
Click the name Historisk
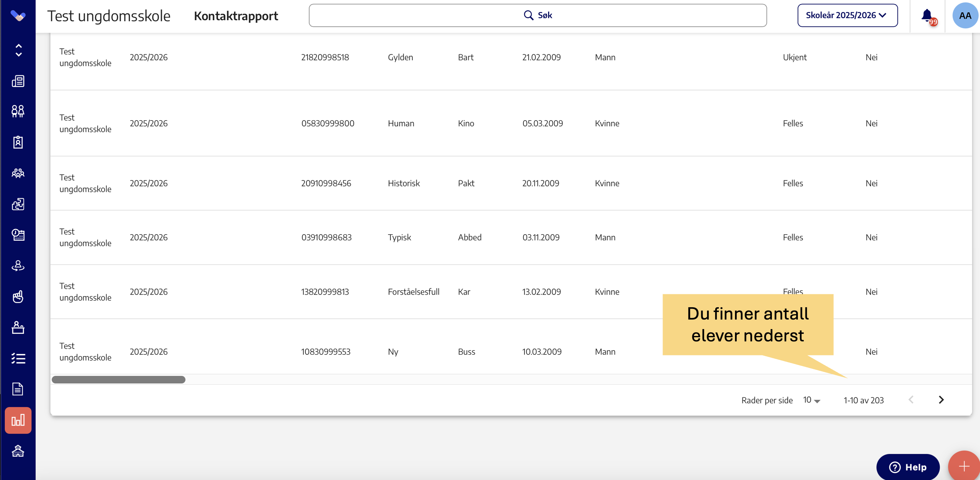(404, 184)
